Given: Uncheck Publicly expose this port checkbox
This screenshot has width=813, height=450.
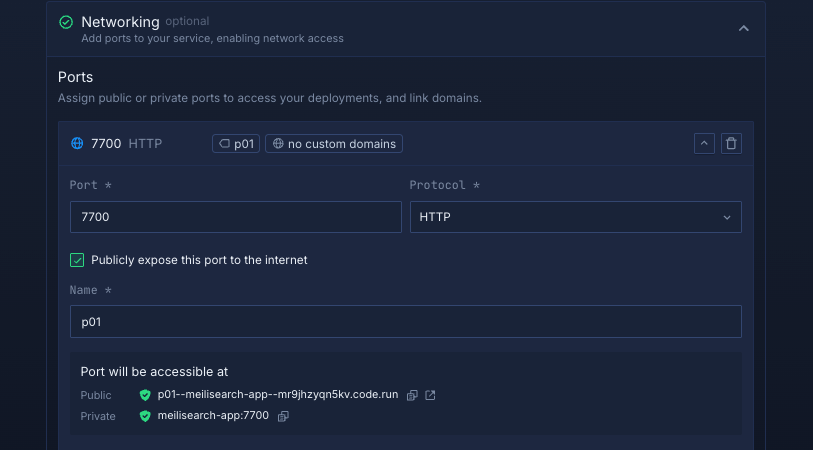Looking at the screenshot, I should pyautogui.click(x=77, y=260).
